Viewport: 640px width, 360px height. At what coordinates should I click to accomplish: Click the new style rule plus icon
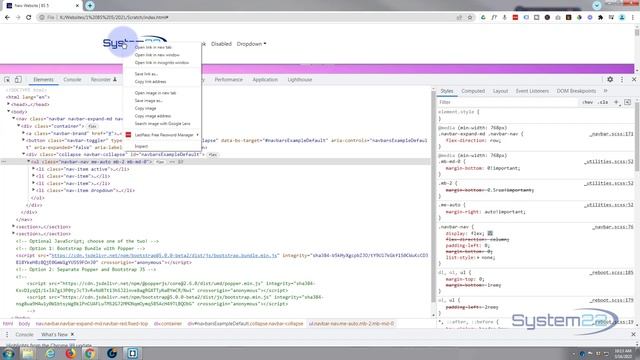click(x=616, y=102)
